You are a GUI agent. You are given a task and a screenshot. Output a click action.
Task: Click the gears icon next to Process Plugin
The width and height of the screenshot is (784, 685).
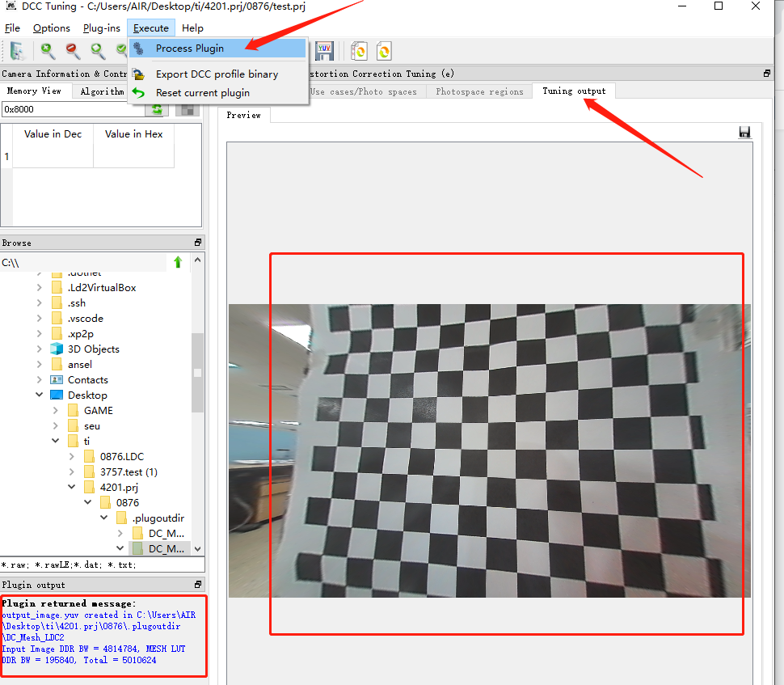(138, 49)
